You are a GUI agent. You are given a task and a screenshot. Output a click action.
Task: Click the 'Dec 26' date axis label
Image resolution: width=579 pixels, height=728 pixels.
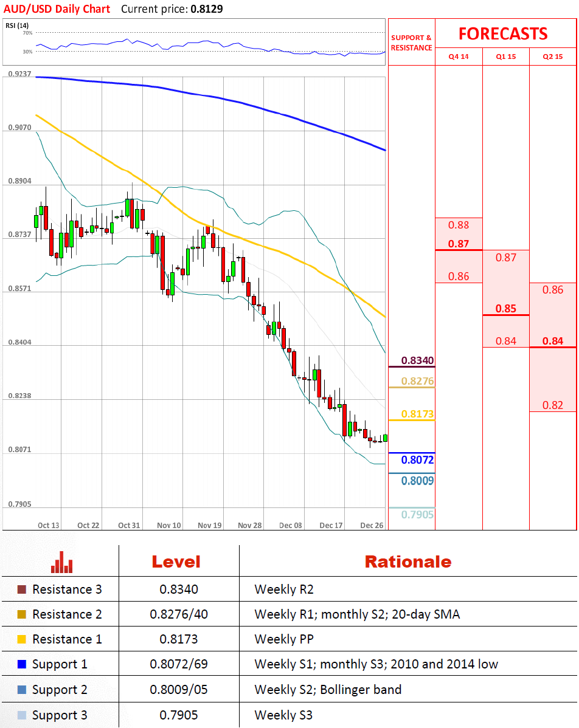pyautogui.click(x=372, y=525)
